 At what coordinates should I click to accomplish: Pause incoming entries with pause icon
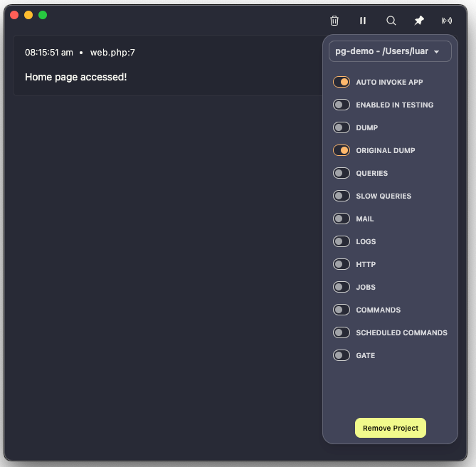pos(363,21)
